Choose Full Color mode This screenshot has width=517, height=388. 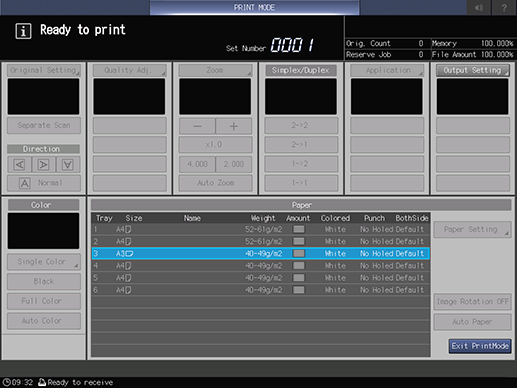coord(44,301)
